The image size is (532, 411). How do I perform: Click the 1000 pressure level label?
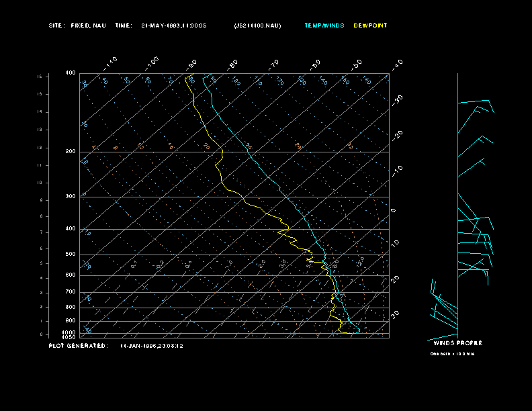(x=70, y=332)
